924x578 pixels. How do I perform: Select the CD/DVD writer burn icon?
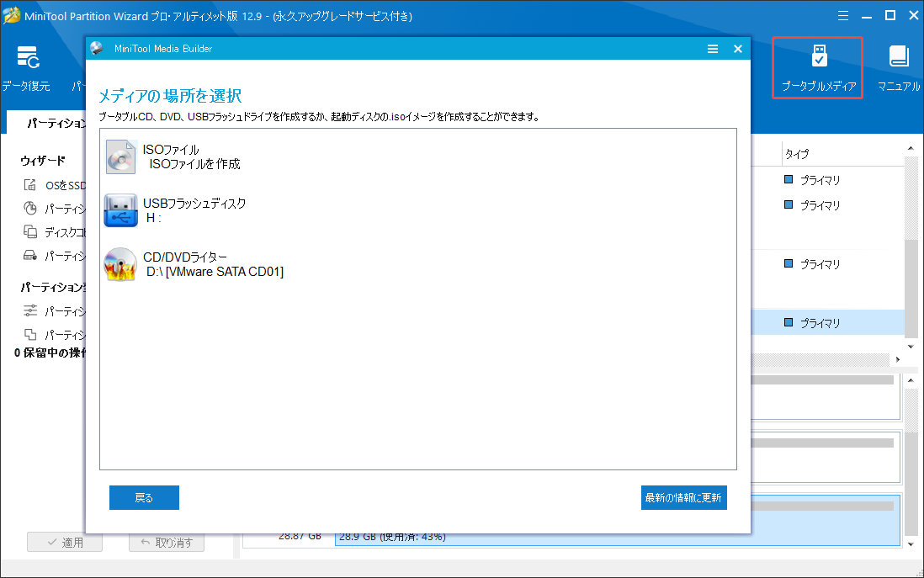(x=120, y=264)
